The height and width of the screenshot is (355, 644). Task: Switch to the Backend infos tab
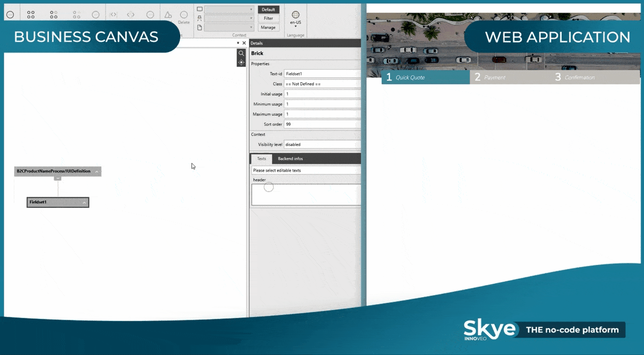pos(290,158)
